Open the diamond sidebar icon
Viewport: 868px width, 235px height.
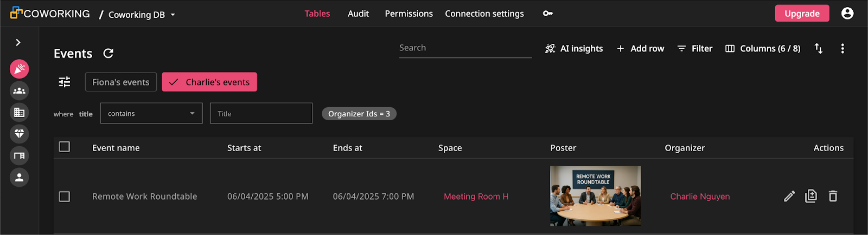coord(19,134)
